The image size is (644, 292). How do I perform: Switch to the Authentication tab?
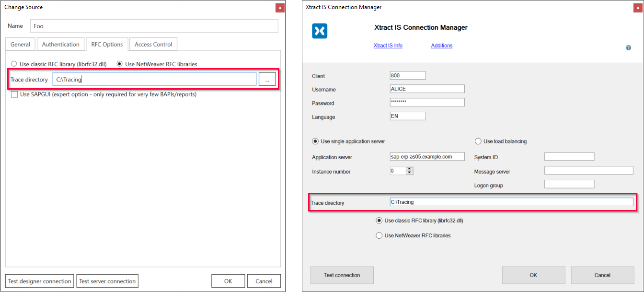pos(60,44)
